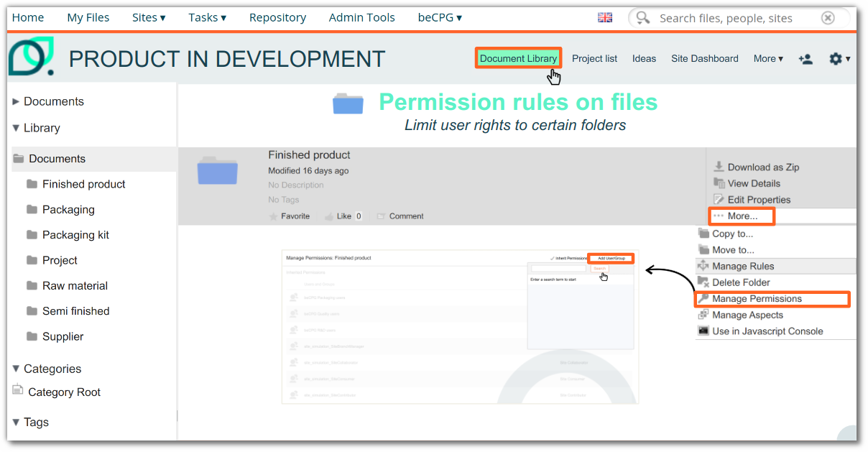Open Project folder in tree

click(60, 260)
